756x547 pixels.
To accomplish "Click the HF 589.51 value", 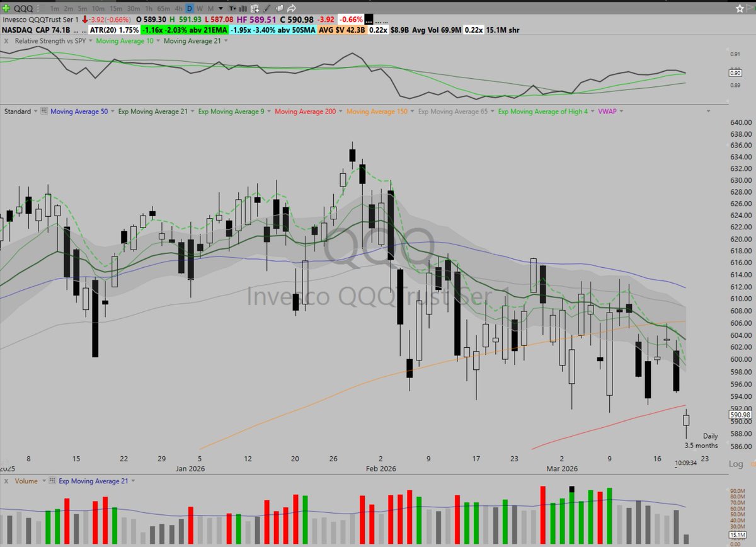I will 256,20.
